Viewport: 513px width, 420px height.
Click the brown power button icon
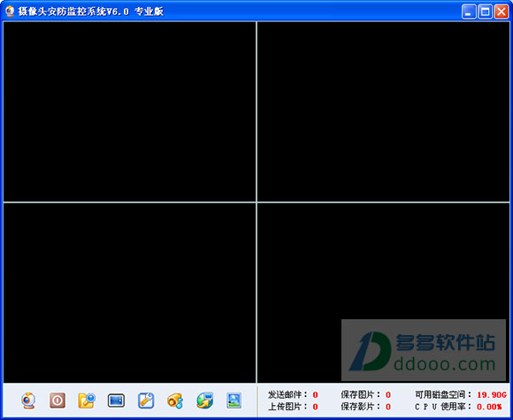click(x=57, y=401)
